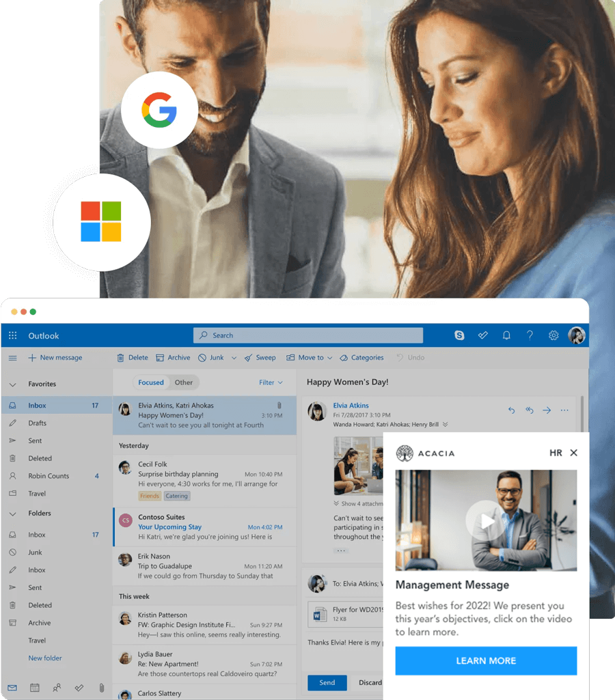615x700 pixels.
Task: Open Drafts folder
Action: [57, 423]
